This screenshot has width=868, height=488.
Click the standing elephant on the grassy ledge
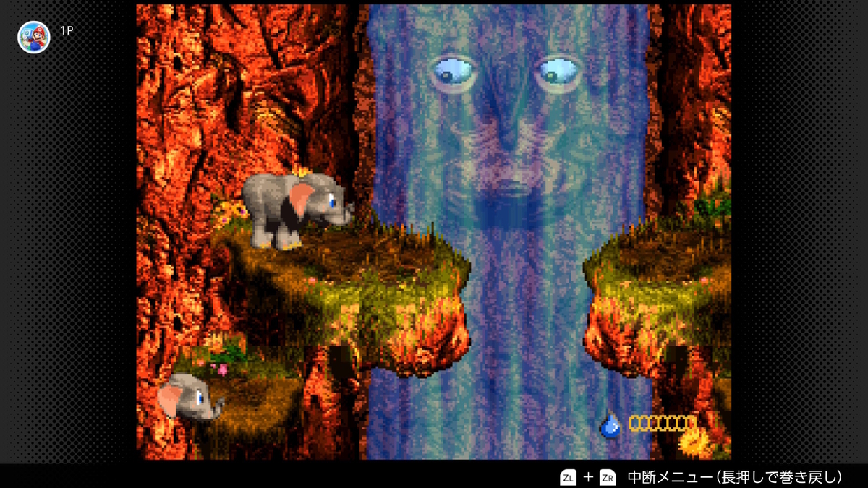click(x=297, y=210)
